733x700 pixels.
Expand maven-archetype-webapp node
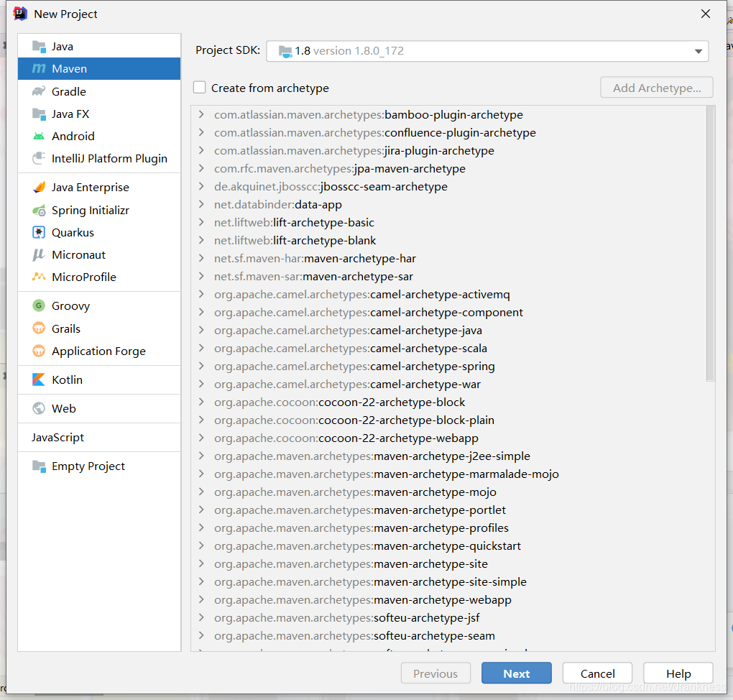(201, 599)
